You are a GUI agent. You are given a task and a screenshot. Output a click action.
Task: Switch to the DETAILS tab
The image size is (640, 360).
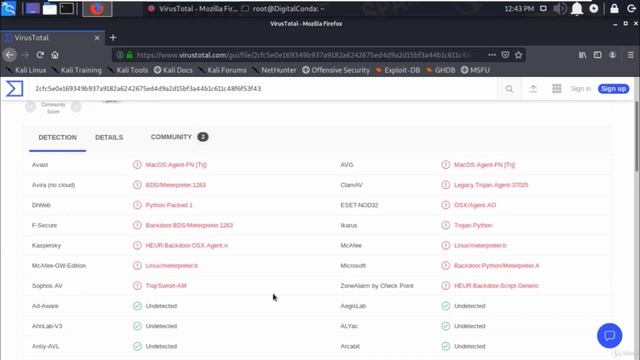coord(109,138)
